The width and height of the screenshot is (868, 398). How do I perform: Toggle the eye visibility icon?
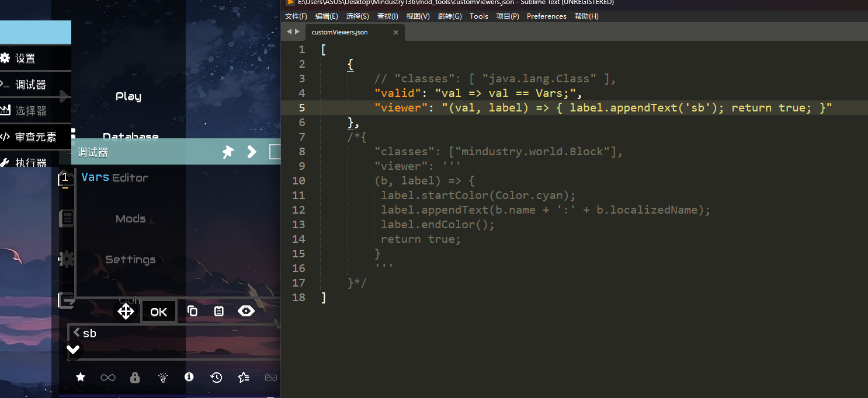coord(246,311)
